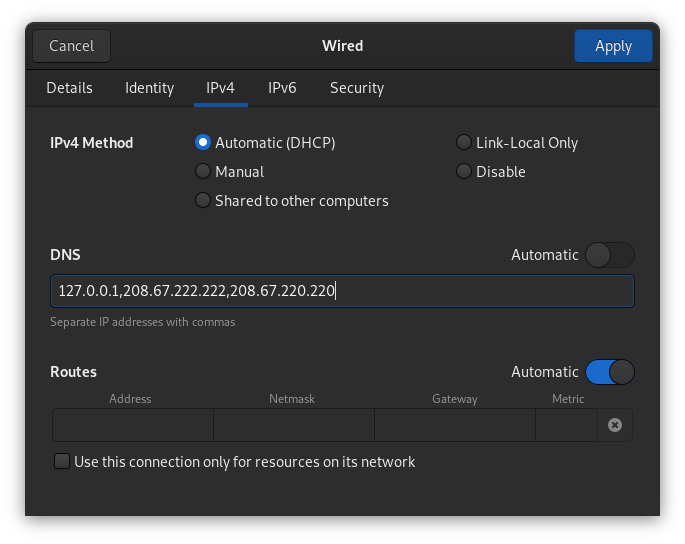Screen dimensions: 685x544
Task: Switch to the Details tab
Action: point(69,88)
